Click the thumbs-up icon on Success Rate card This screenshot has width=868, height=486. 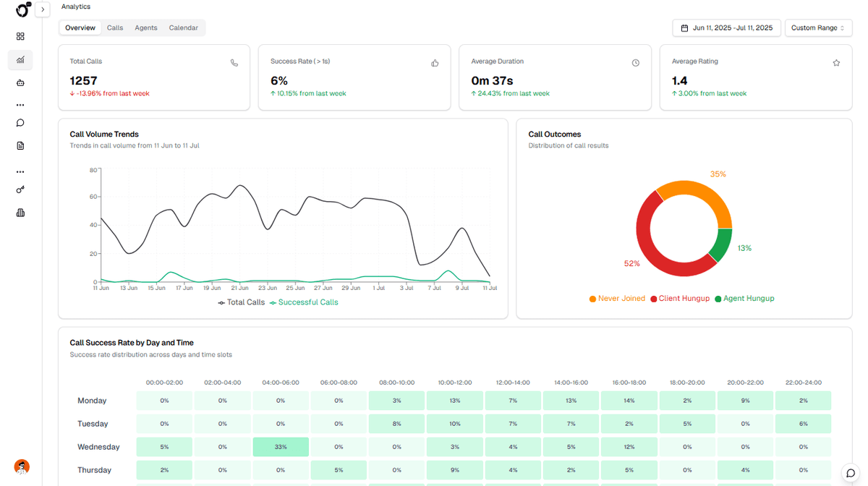point(435,63)
